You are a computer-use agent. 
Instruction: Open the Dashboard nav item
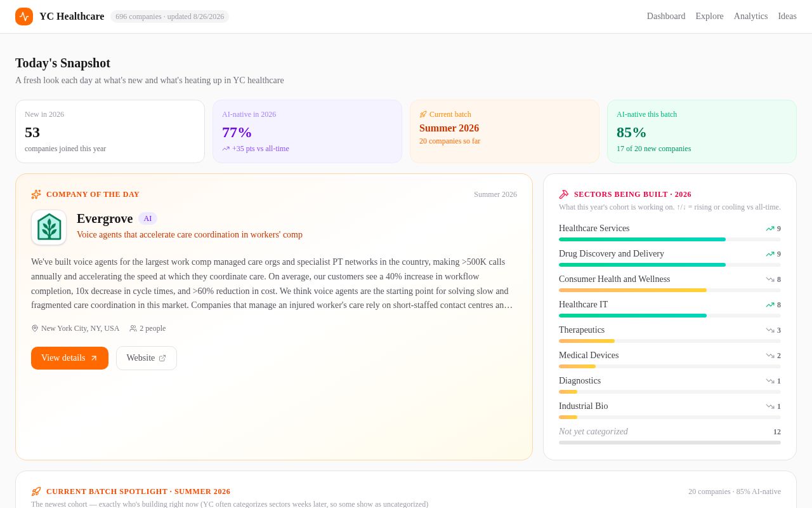click(x=666, y=17)
